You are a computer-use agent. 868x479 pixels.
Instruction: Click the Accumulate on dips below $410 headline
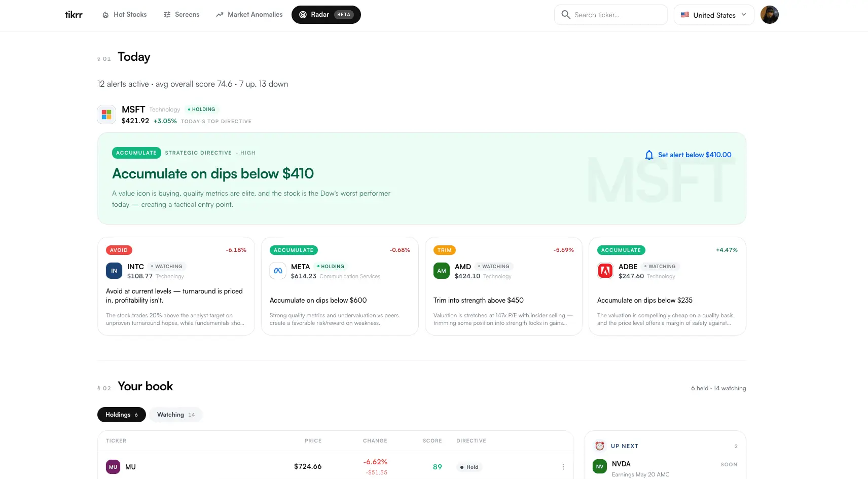coord(213,173)
